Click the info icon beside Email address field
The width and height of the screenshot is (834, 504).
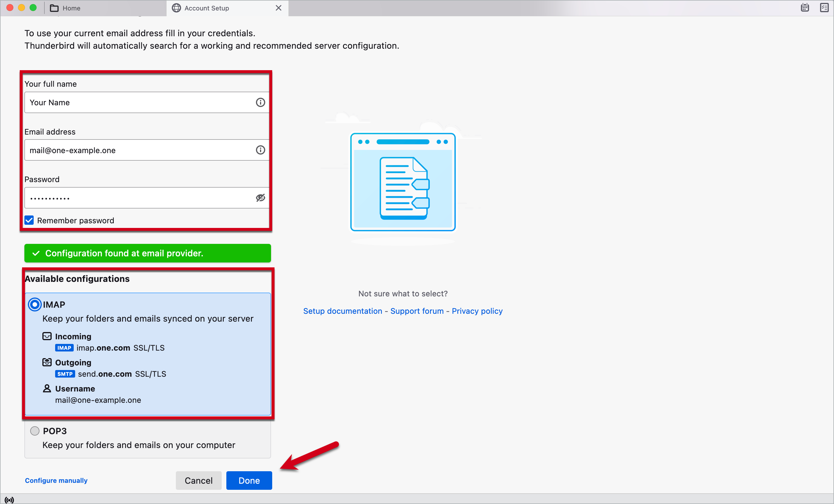coord(260,150)
